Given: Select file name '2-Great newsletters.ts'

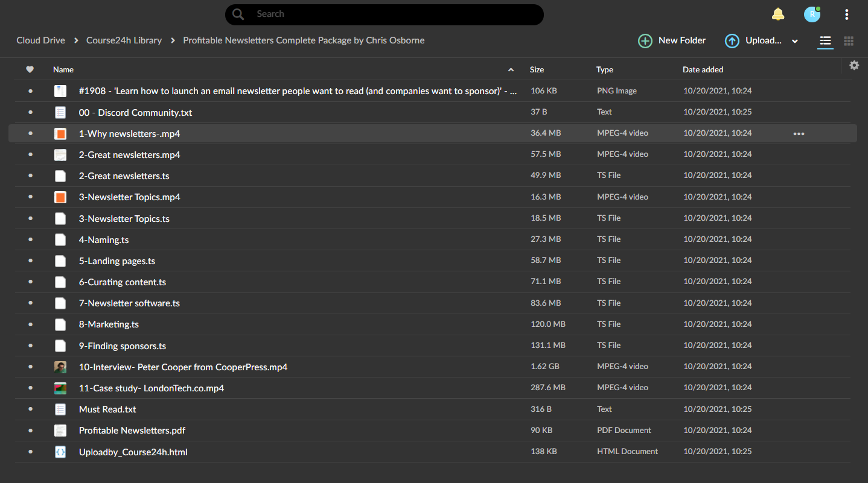Looking at the screenshot, I should click(124, 176).
